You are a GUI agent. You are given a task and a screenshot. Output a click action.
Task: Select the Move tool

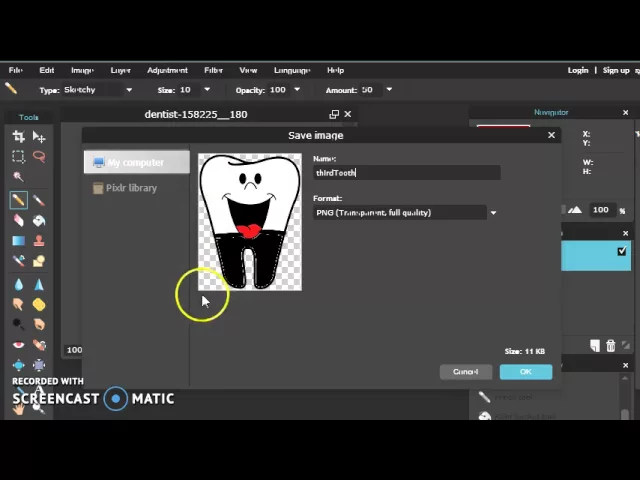39,136
